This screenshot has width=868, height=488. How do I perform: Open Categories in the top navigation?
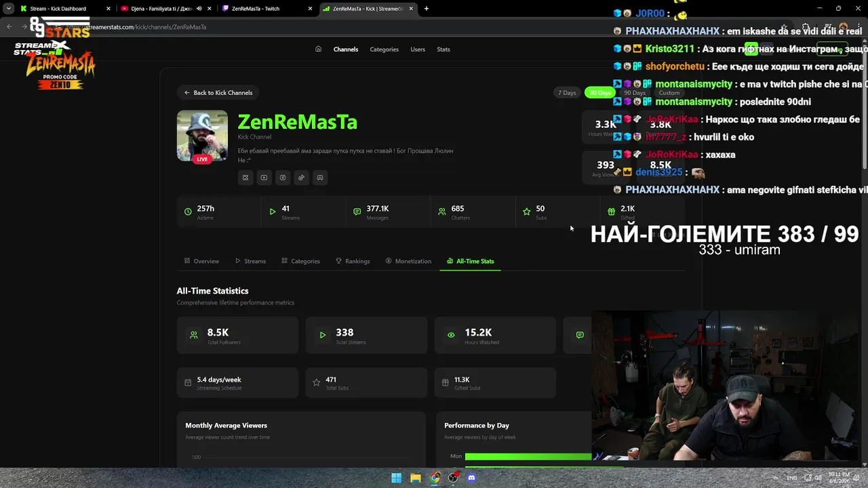pos(384,49)
